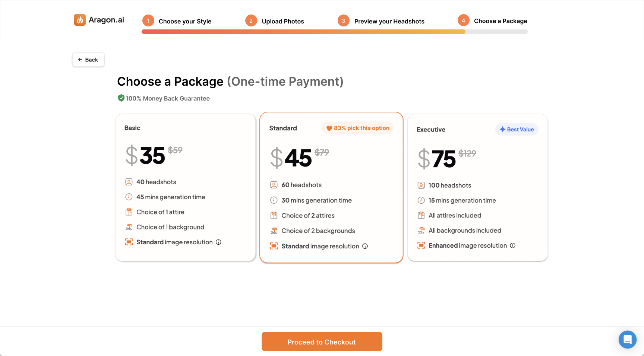The image size is (644, 356).
Task: Click the sparkle icon in Best Value badge
Action: tap(502, 129)
